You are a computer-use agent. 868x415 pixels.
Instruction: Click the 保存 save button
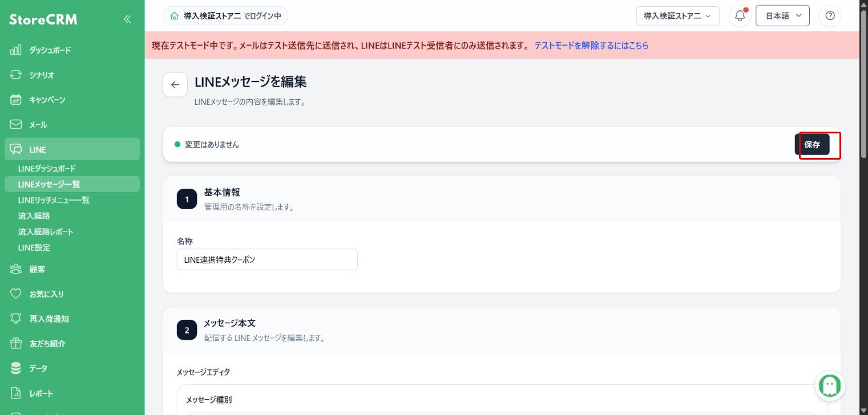(812, 145)
